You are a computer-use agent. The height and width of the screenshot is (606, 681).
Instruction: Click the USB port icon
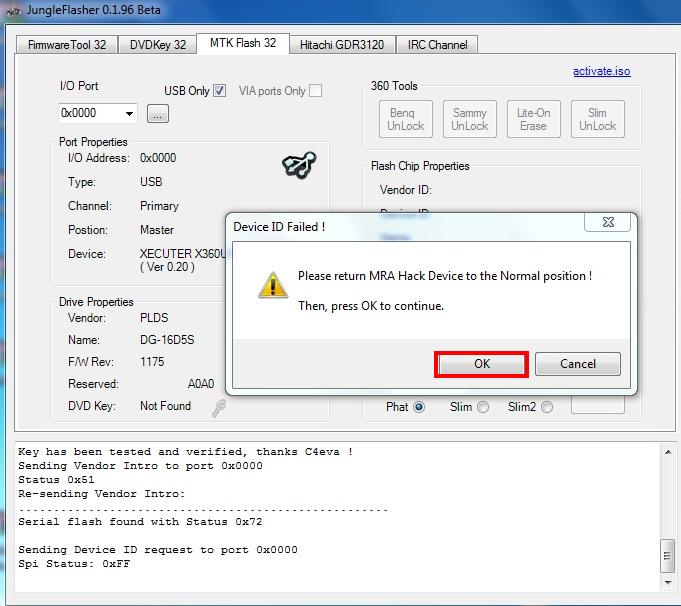coord(299,165)
